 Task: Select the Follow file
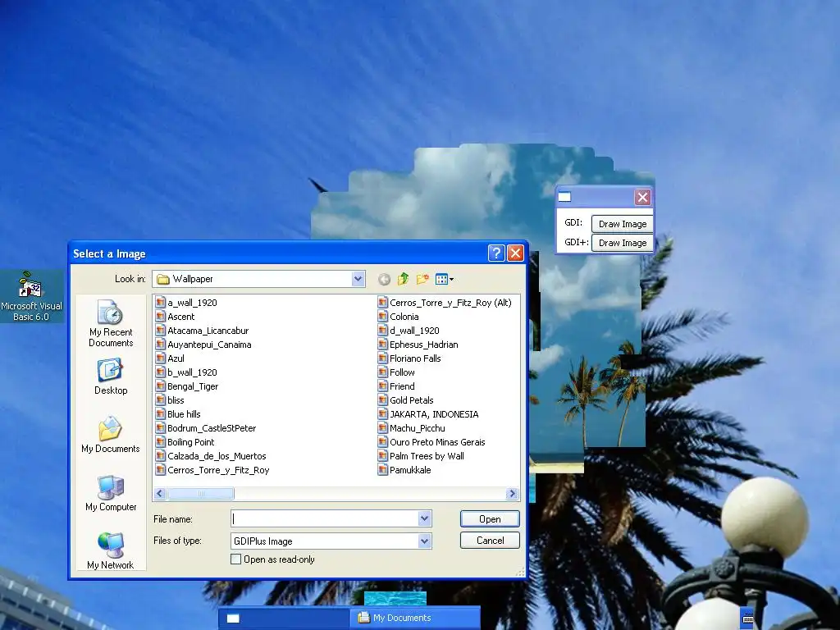point(396,372)
